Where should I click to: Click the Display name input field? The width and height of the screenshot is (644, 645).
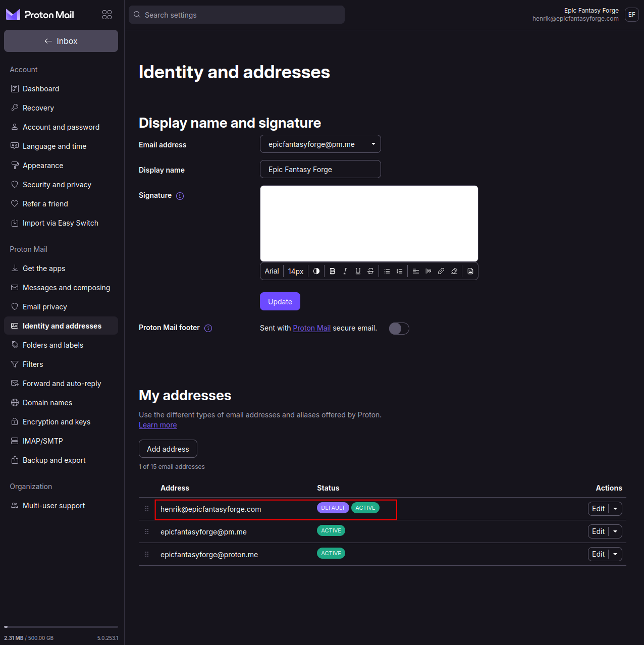[320, 169]
